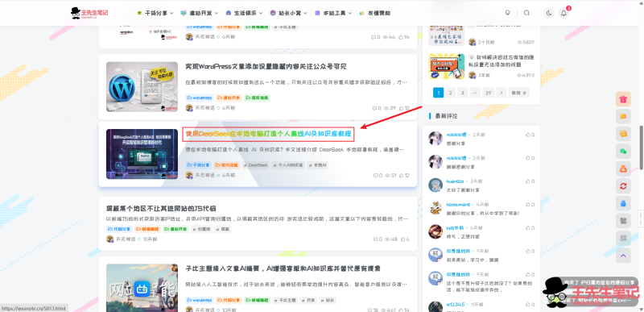Click the WordPress logo article thumbnail
This screenshot has width=644, height=312.
[x=142, y=87]
